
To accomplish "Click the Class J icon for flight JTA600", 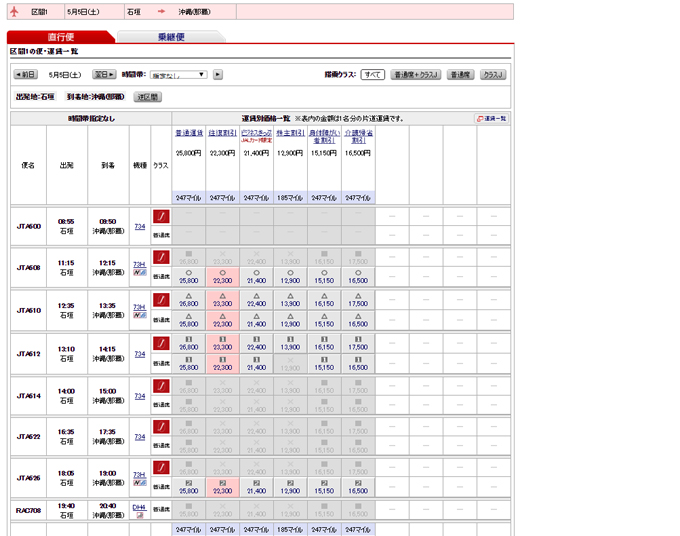I will click(161, 216).
